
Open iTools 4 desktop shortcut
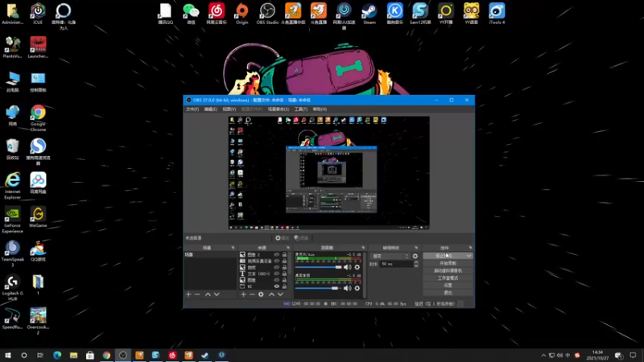point(497,14)
